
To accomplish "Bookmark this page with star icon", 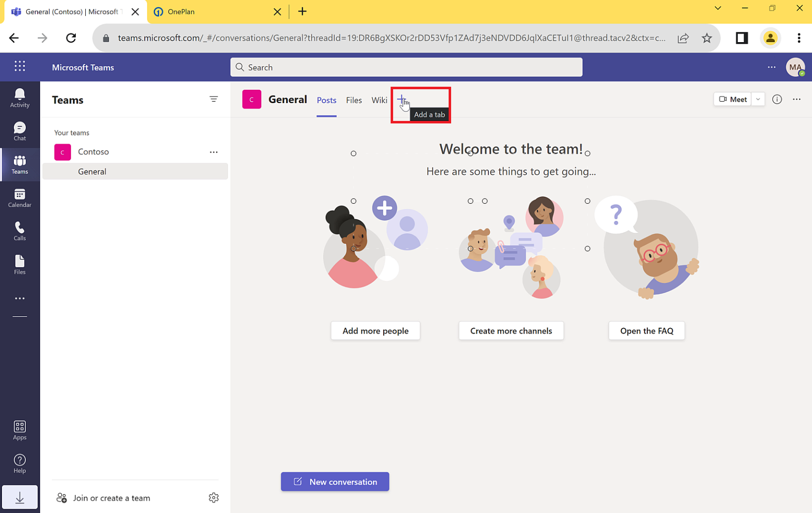I will pyautogui.click(x=707, y=38).
